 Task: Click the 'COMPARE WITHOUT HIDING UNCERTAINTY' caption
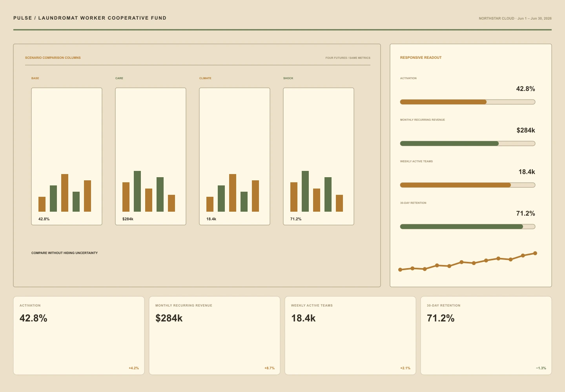(65, 253)
